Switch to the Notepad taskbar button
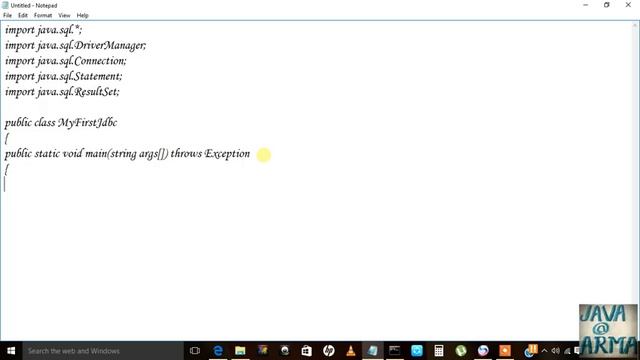 pos(373,351)
